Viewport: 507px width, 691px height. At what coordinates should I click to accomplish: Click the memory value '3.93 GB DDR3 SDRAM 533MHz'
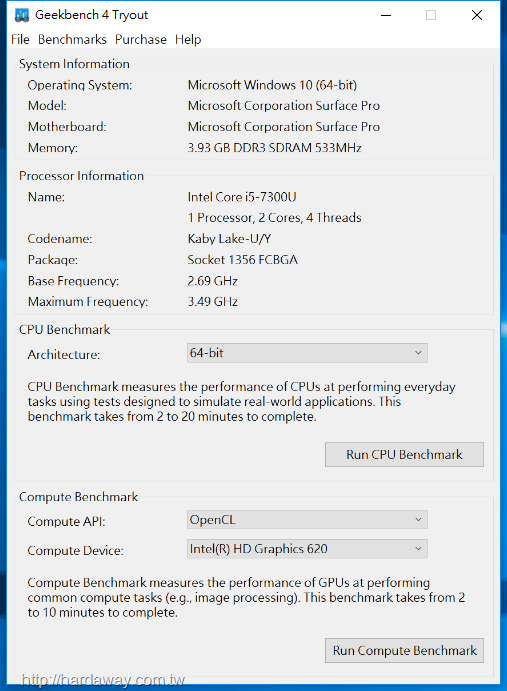pyautogui.click(x=275, y=148)
